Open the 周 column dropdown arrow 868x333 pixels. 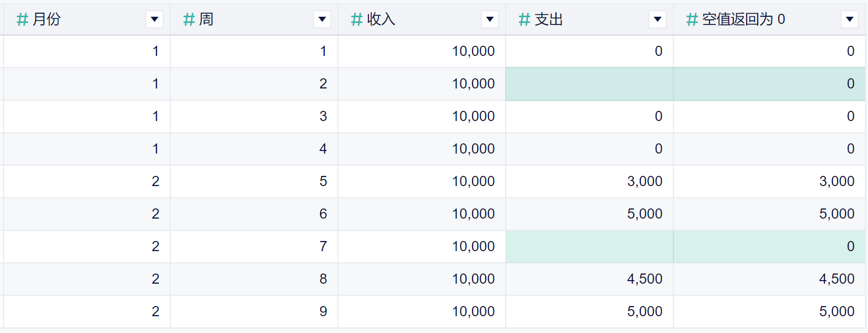click(x=322, y=19)
